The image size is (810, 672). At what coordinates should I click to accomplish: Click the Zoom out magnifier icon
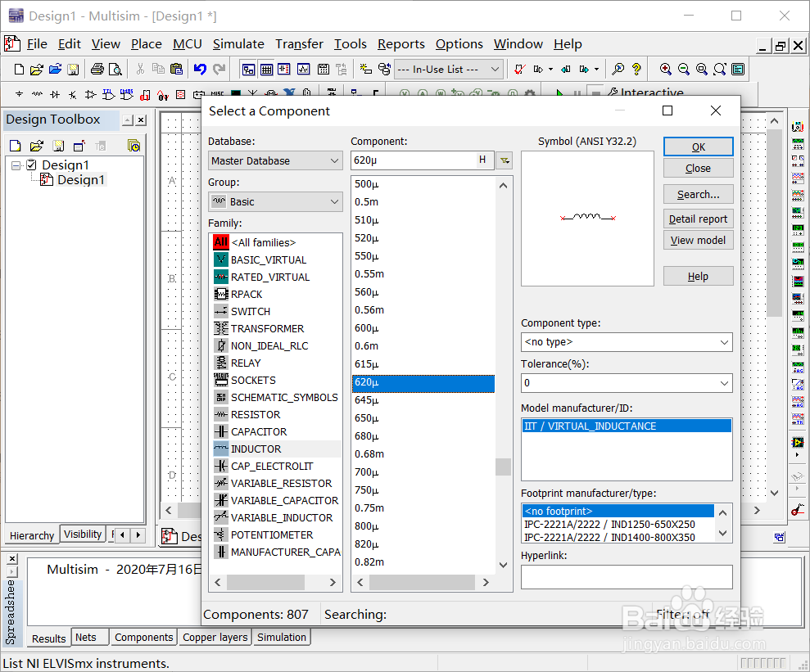(684, 69)
